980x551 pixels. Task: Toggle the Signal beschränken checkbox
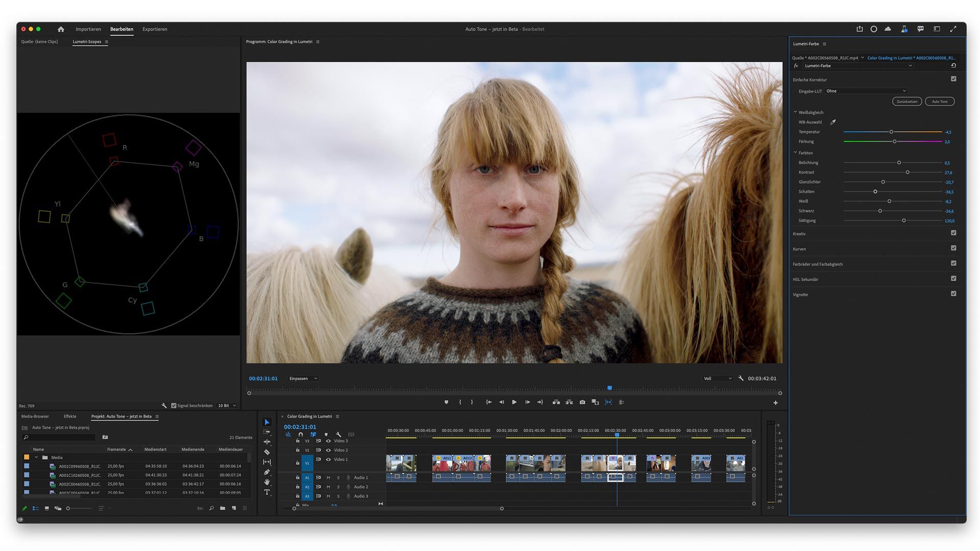point(174,406)
